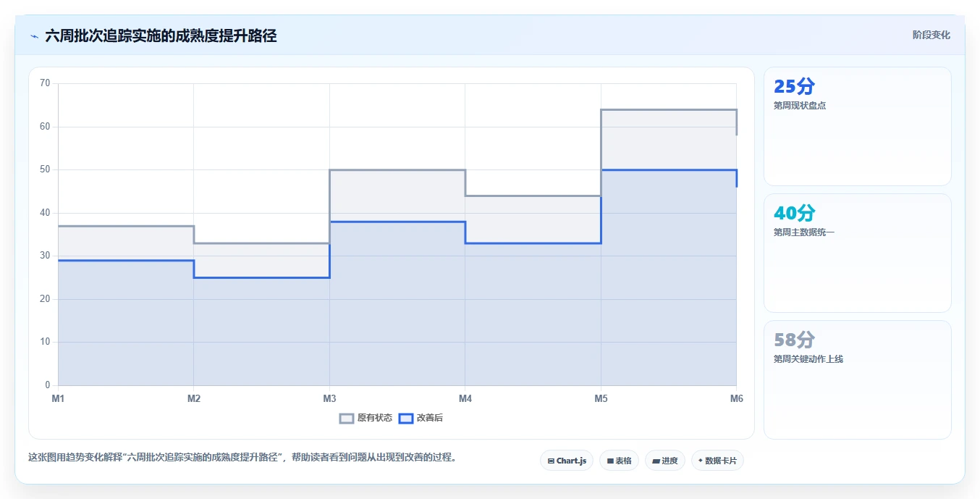Click the lightning icon beside the title

click(x=35, y=36)
